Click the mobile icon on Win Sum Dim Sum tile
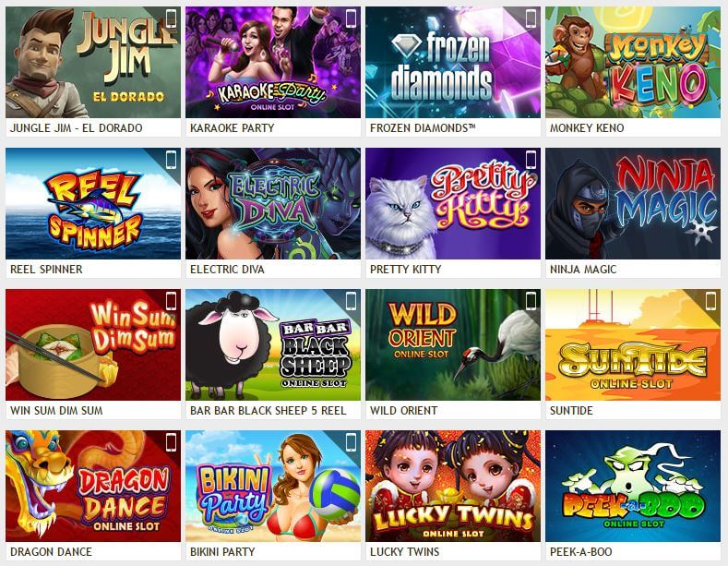 (171, 301)
